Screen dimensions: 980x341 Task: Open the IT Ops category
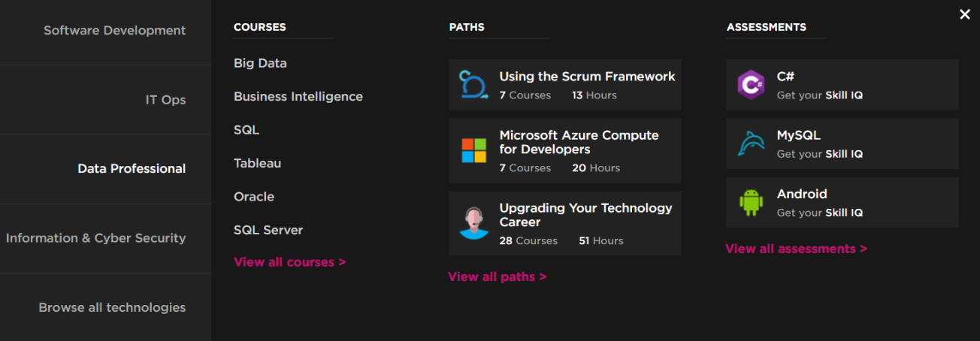pyautogui.click(x=165, y=100)
